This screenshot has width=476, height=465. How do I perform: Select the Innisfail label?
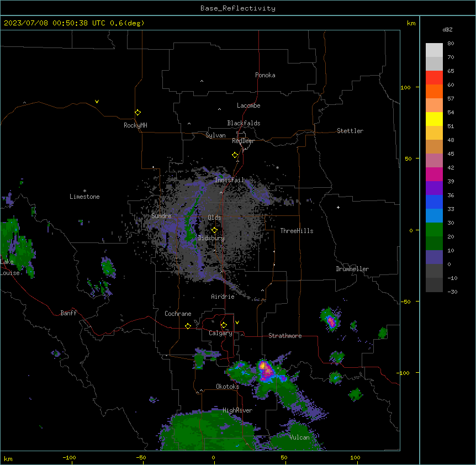click(230, 180)
